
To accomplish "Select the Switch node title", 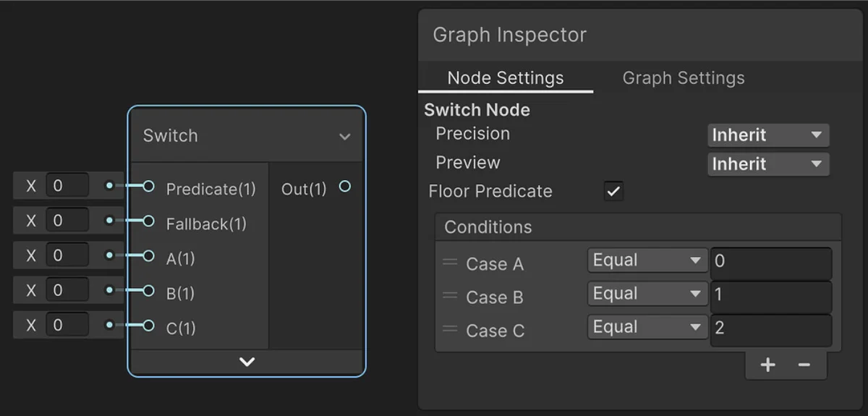I will click(171, 136).
